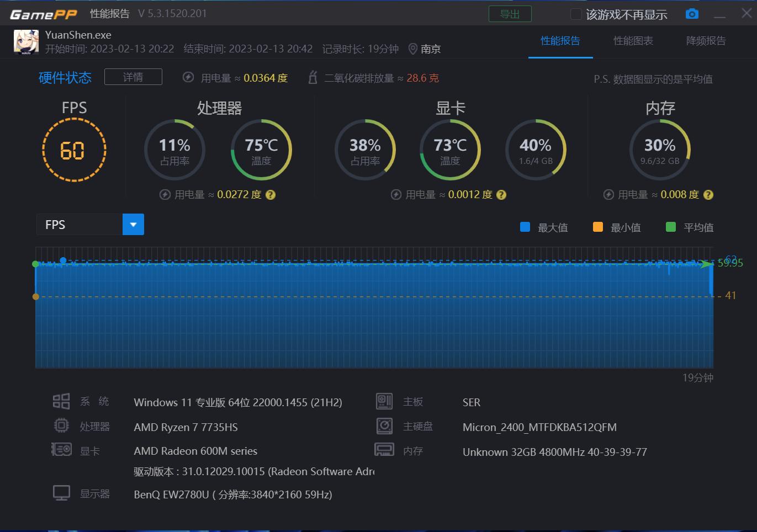Open the GPU 用电量 help question mark
This screenshot has height=532, width=757.
[x=501, y=194]
